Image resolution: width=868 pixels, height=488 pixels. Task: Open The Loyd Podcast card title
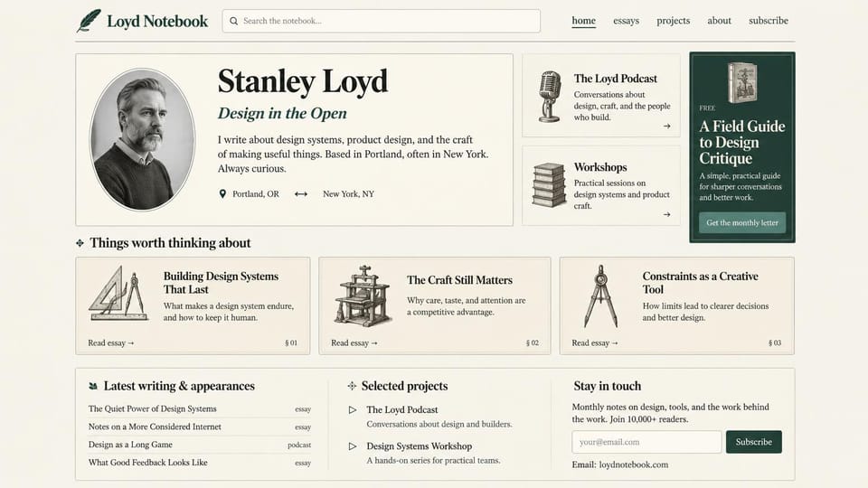[615, 79]
